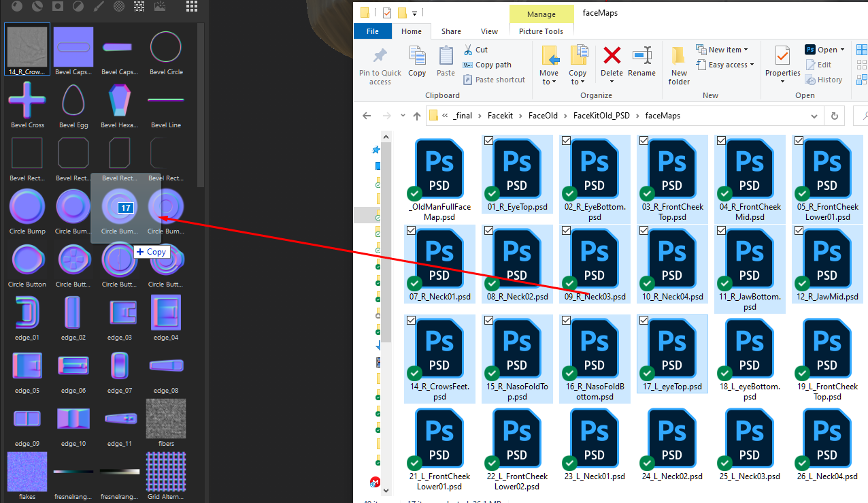
Task: Uncheck the 03_R_FrontCheekTop.psd checkbox
Action: click(x=644, y=140)
